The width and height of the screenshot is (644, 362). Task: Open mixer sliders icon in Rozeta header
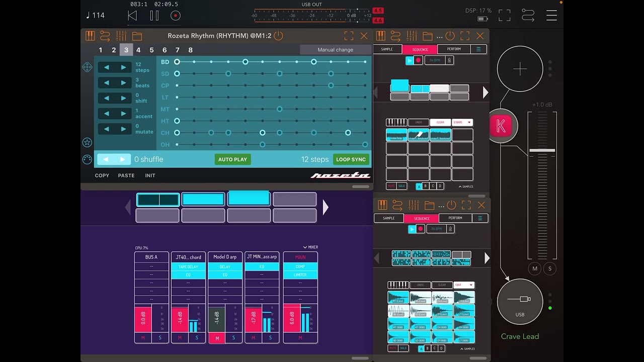[121, 36]
